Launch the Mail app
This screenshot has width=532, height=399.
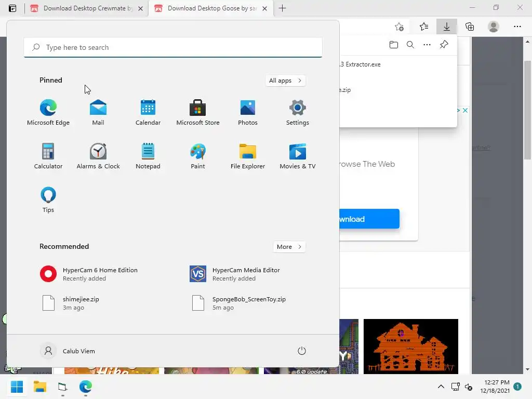pyautogui.click(x=98, y=113)
